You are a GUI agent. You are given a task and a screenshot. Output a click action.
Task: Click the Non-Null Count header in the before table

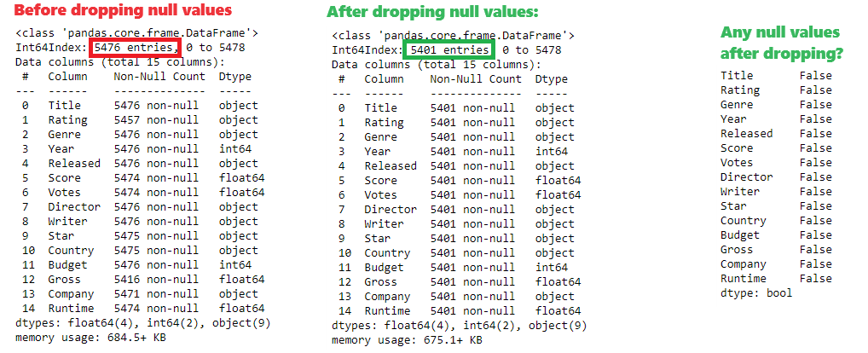coord(159,77)
